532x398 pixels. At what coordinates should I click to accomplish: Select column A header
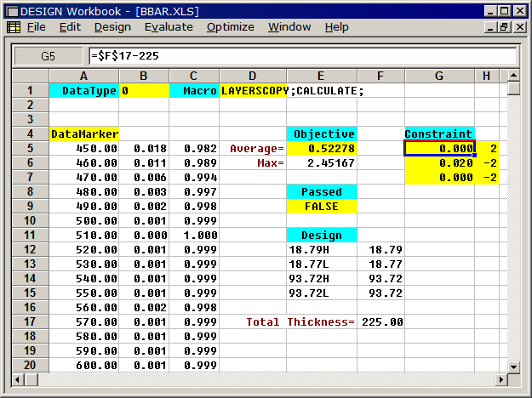pos(83,76)
